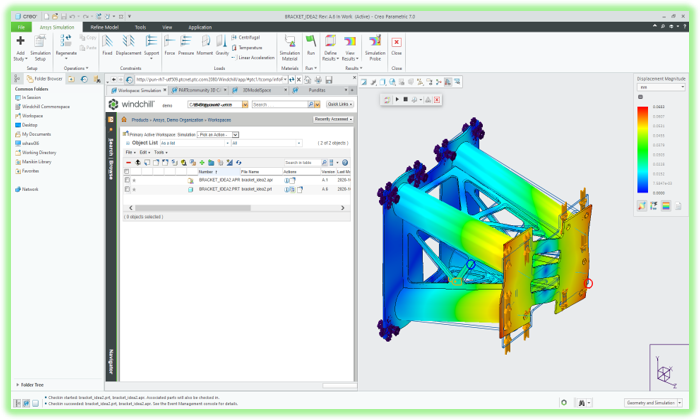Check the select-all header checkbox
The width and height of the screenshot is (700, 420).
(127, 171)
